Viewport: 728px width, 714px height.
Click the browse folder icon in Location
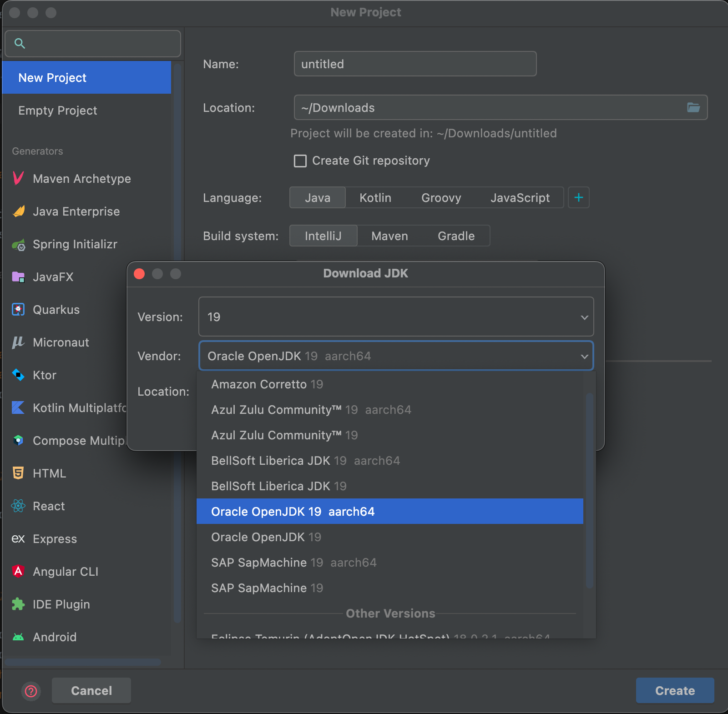(693, 107)
